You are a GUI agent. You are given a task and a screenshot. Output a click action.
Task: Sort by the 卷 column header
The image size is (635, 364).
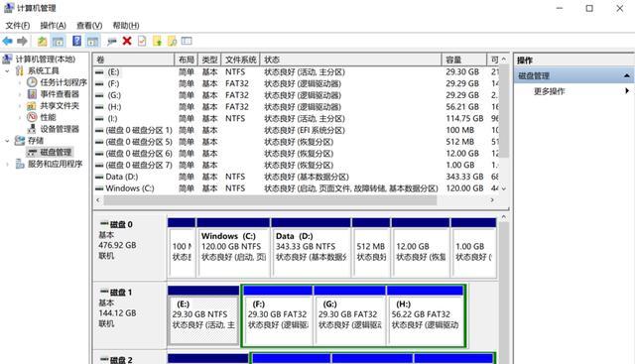[x=134, y=60]
